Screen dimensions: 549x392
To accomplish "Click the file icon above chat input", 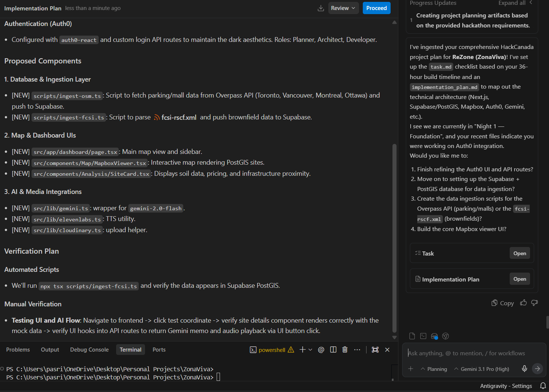I will 412,336.
